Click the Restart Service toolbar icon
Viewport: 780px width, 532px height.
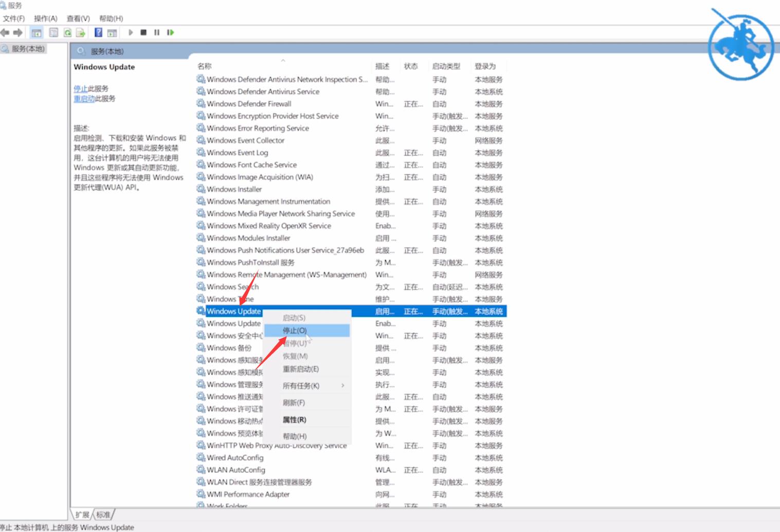pos(170,32)
